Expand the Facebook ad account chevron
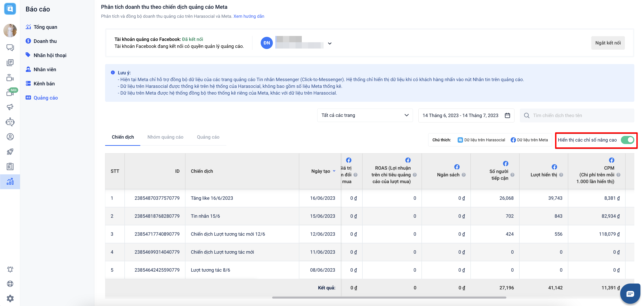The height and width of the screenshot is (306, 644). tap(330, 43)
